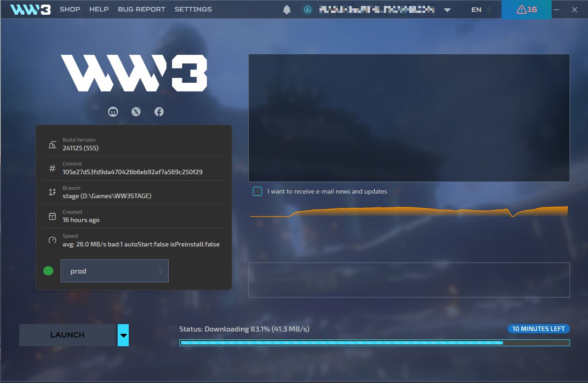Click the LAUNCH button

pos(67,335)
